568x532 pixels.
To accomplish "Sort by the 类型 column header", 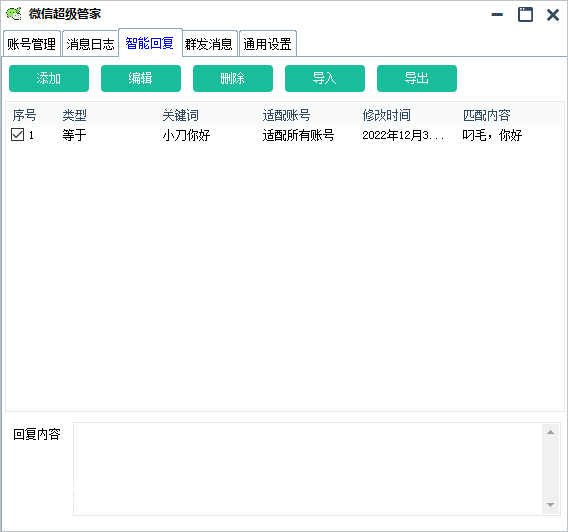I will pos(74,115).
